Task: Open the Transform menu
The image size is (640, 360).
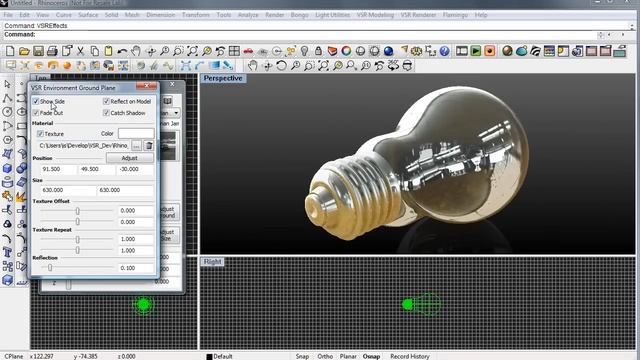Action: tap(196, 15)
